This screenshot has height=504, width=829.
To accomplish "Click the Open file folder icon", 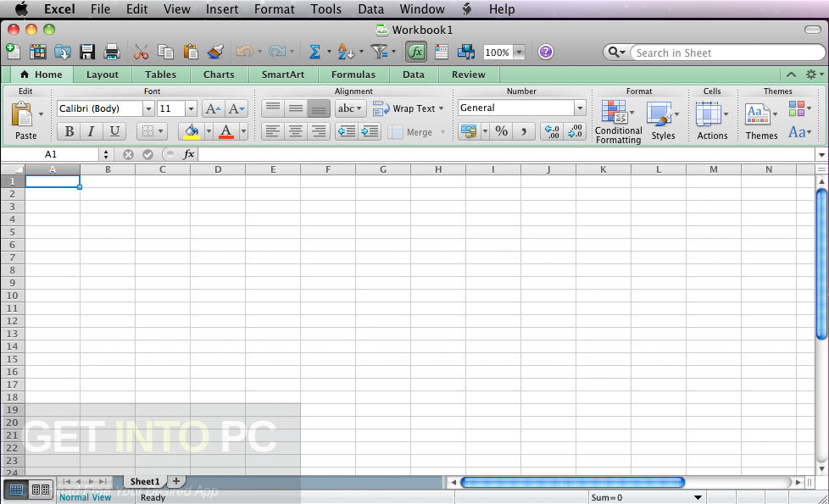I will [63, 52].
